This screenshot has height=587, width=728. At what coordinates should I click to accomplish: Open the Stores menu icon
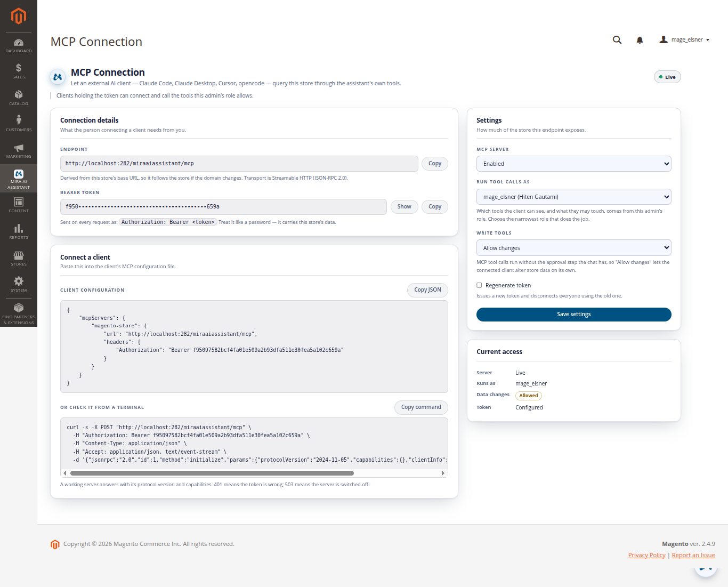point(19,255)
